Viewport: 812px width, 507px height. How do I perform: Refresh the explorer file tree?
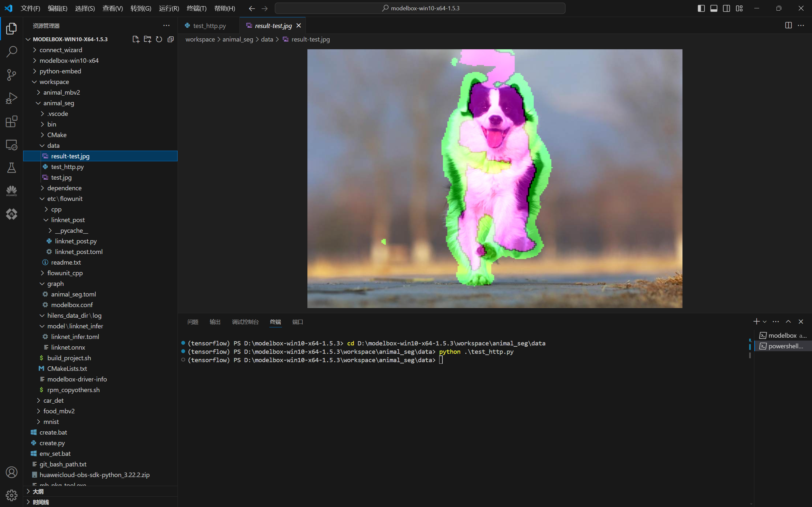159,39
